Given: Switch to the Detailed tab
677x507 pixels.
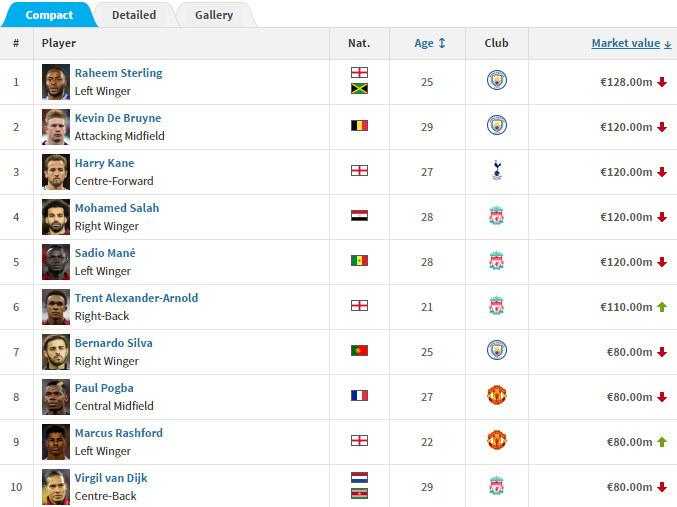Looking at the screenshot, I should pos(134,15).
